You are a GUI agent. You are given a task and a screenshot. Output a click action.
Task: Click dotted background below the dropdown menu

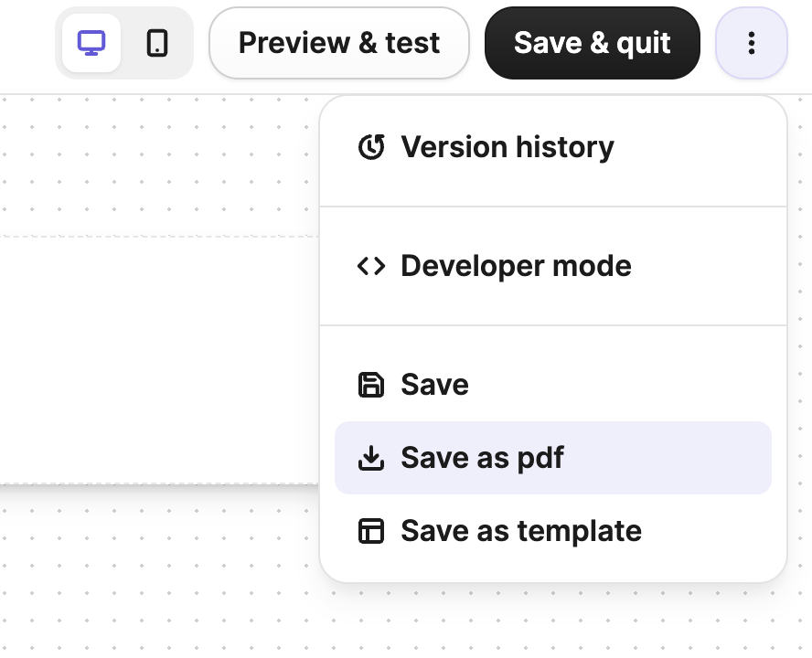coord(549,621)
